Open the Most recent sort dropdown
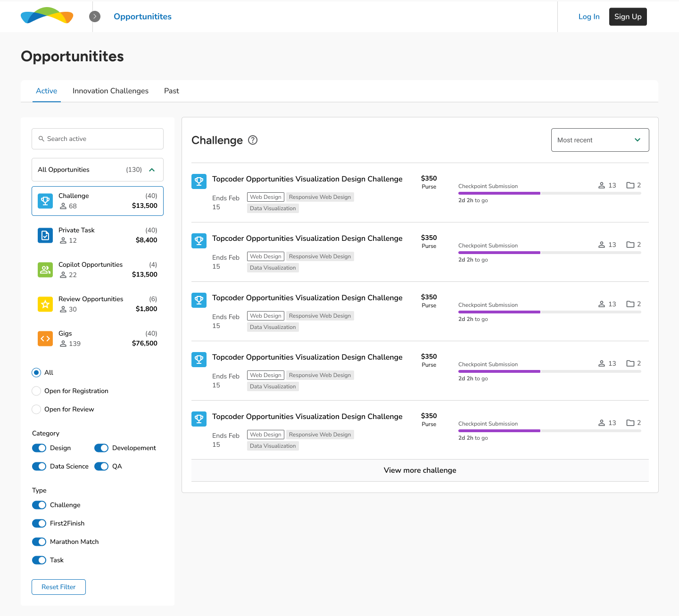 coord(600,140)
